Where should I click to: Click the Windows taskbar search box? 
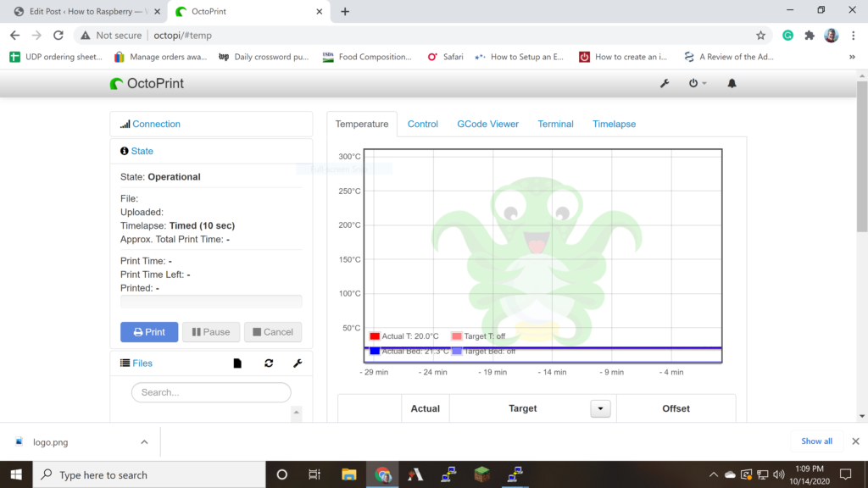coord(149,474)
